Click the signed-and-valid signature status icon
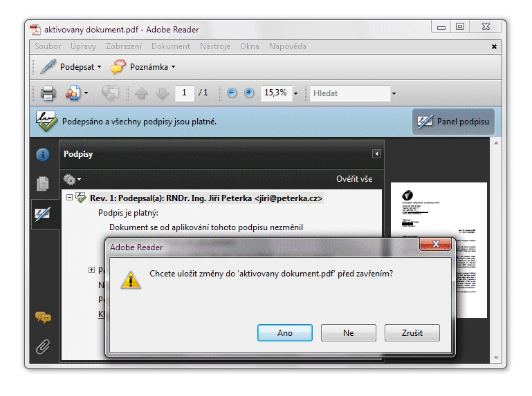Viewport: 532px width, 396px height. [46, 121]
